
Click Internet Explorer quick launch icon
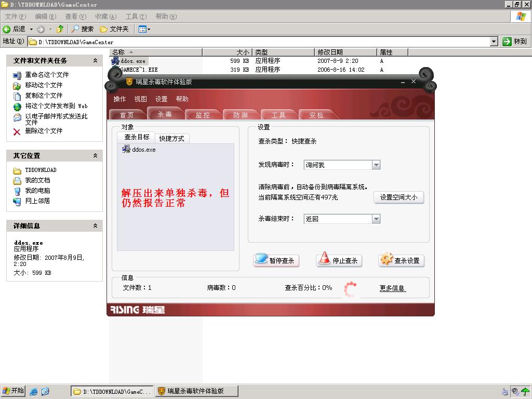[34, 391]
